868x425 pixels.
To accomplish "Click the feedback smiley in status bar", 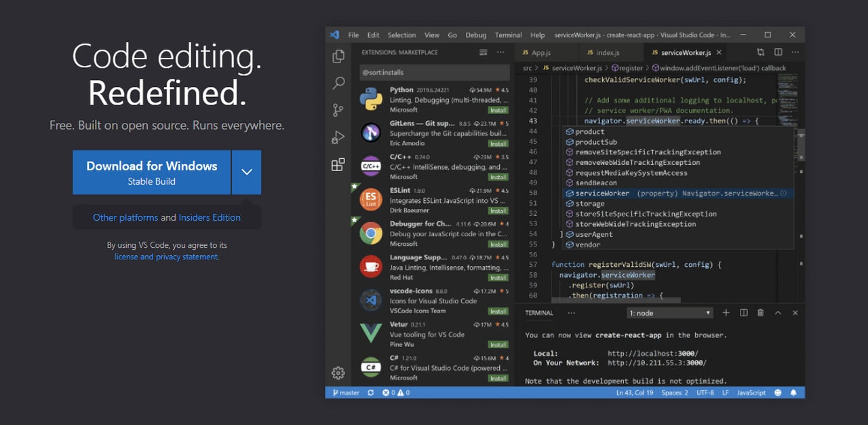I will (x=778, y=392).
